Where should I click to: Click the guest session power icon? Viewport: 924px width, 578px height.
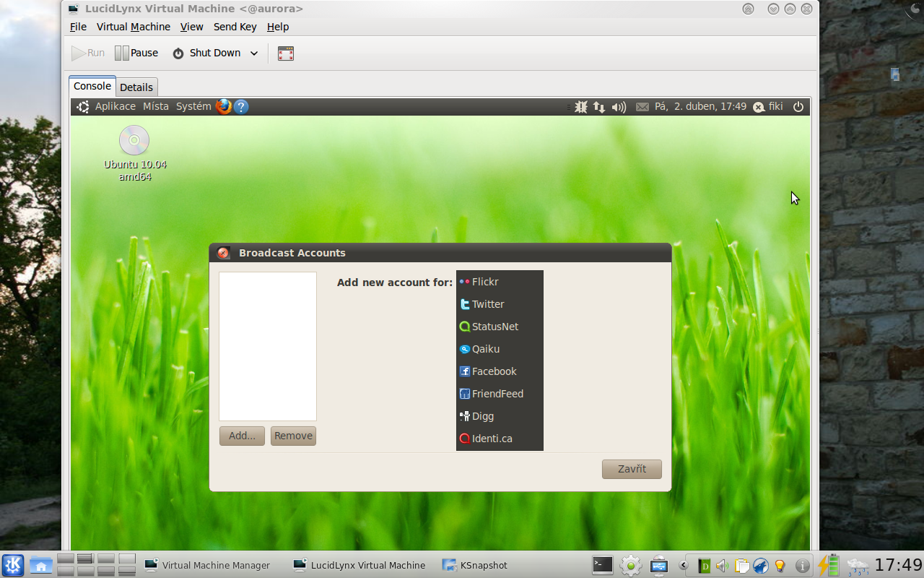[798, 107]
